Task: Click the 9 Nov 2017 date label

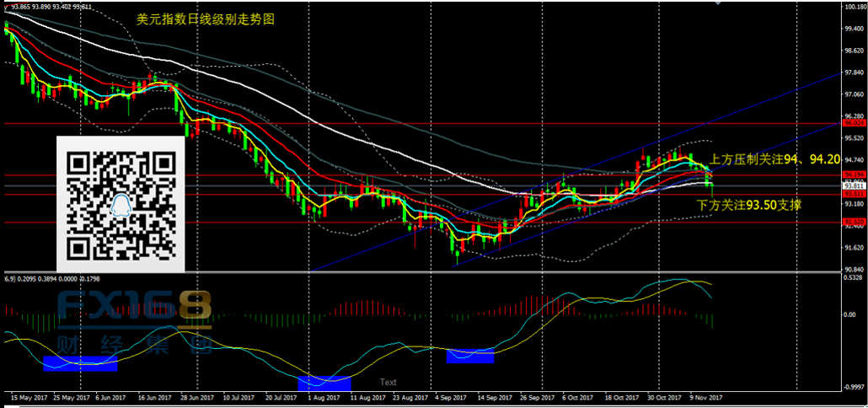Action: click(705, 396)
